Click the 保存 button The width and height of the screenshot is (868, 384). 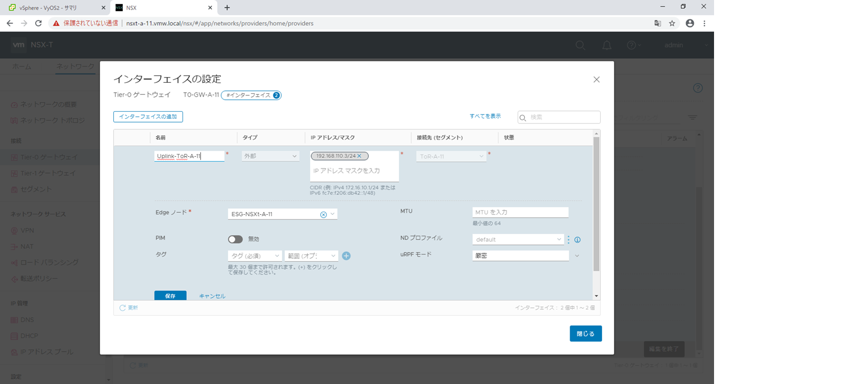point(170,296)
